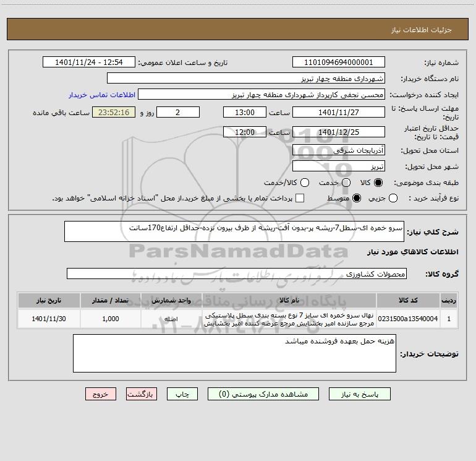Click the need date cell 1401/11/30
This screenshot has width=476, height=461.
pyautogui.click(x=49, y=319)
